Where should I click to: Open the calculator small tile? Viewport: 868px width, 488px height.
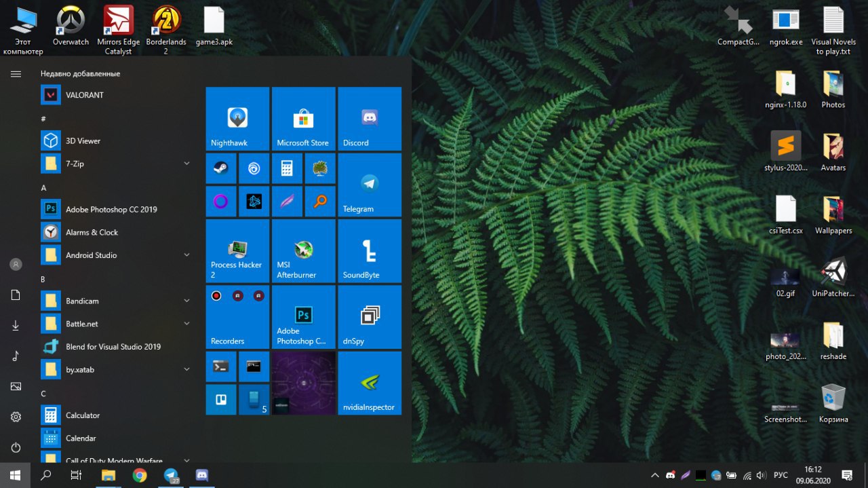pyautogui.click(x=287, y=168)
